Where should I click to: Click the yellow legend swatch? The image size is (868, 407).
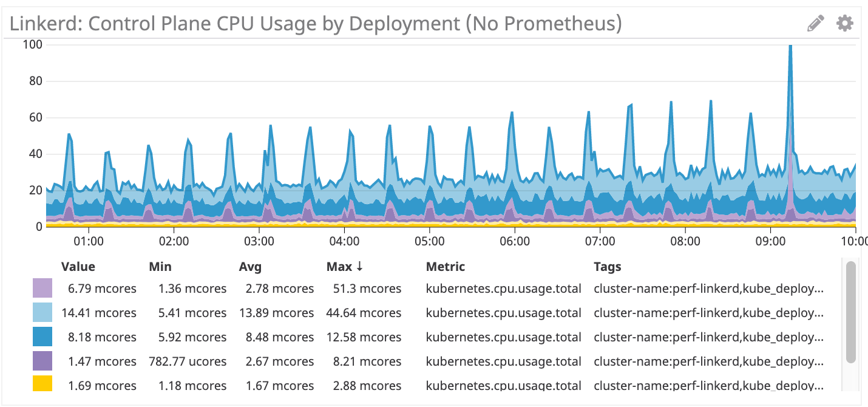click(42, 384)
